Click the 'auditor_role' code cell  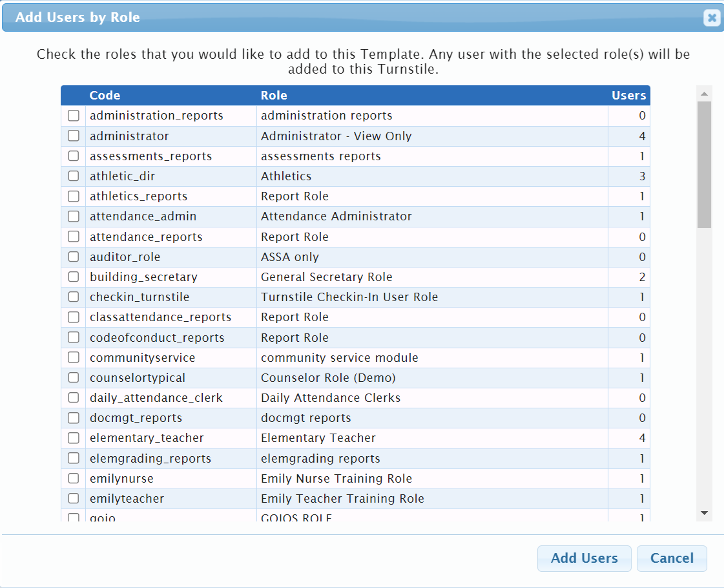pos(171,257)
